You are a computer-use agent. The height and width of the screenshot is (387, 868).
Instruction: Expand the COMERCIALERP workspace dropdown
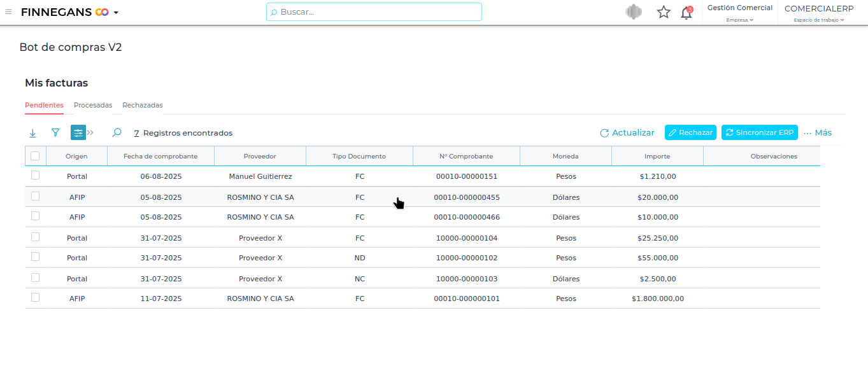click(x=818, y=13)
